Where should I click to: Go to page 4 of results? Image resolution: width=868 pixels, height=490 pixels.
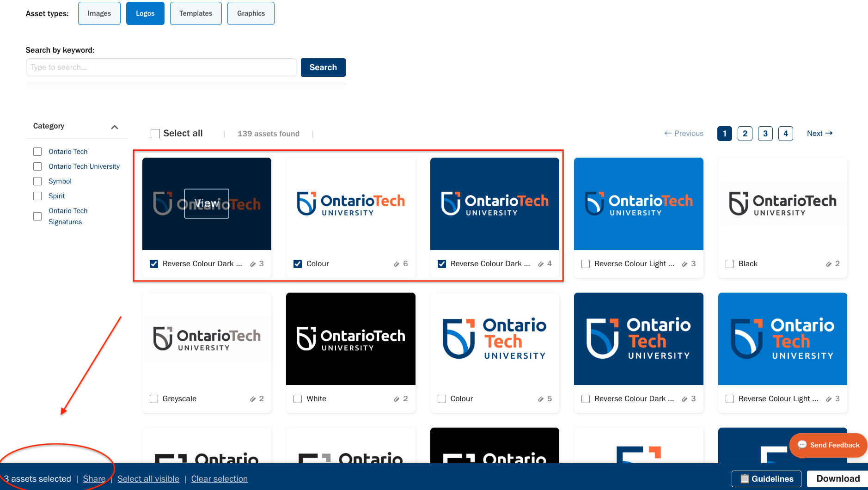pyautogui.click(x=786, y=134)
